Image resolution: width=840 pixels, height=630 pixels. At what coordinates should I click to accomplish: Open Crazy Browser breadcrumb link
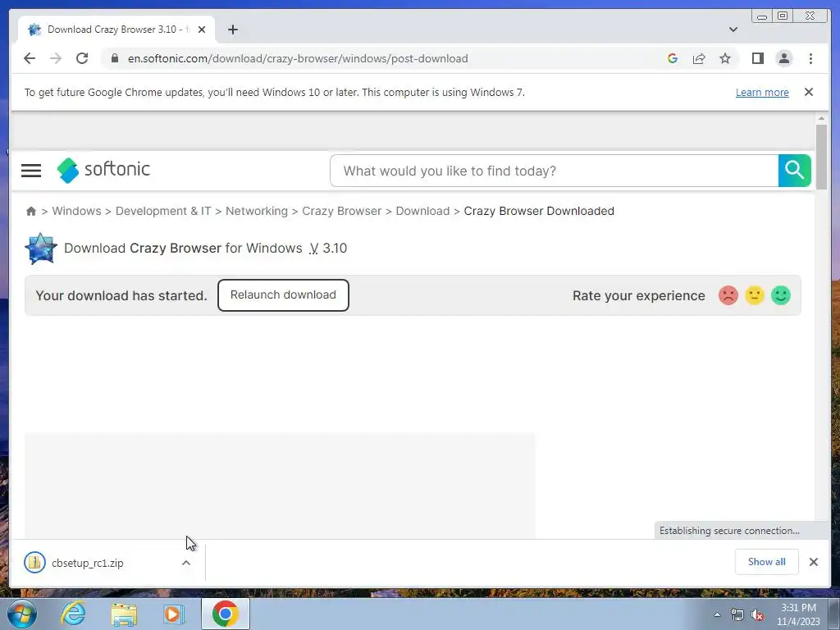point(342,211)
